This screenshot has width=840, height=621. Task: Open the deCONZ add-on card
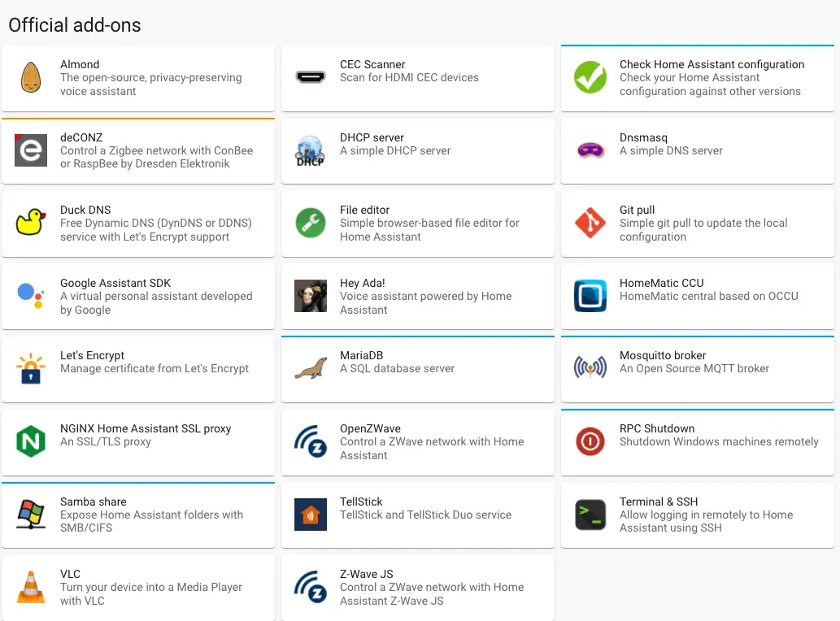coord(138,151)
